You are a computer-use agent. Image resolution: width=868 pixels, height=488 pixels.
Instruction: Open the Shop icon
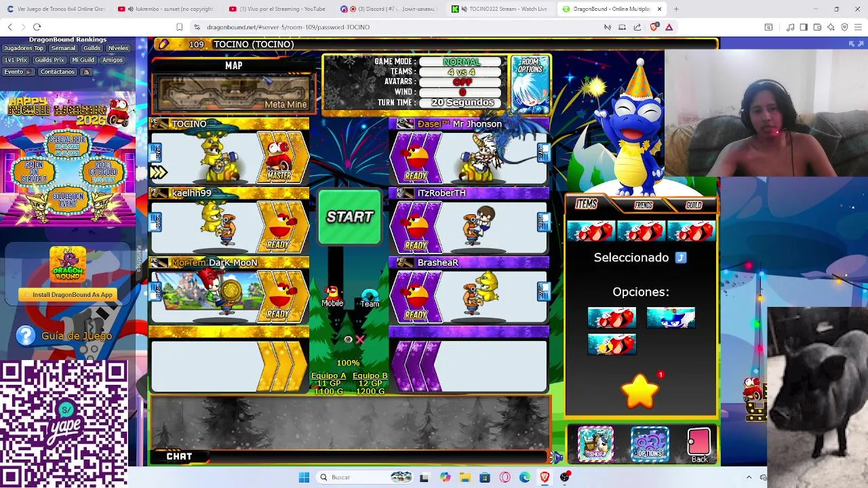coord(595,444)
